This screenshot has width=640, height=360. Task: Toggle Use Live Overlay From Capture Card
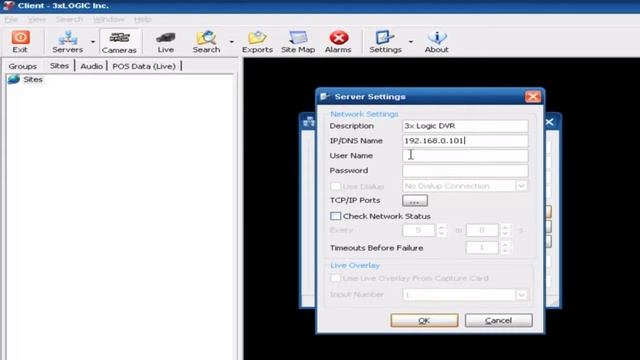[x=336, y=278]
